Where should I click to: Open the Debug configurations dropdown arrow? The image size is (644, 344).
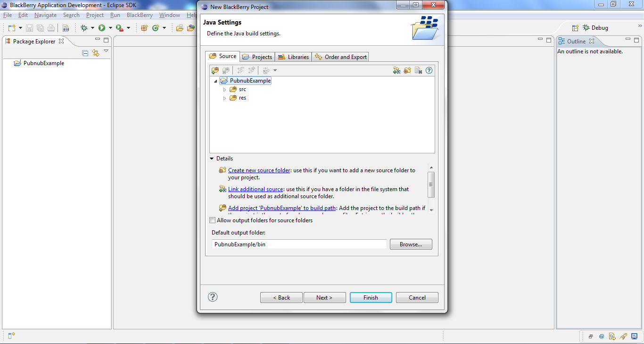[92, 28]
